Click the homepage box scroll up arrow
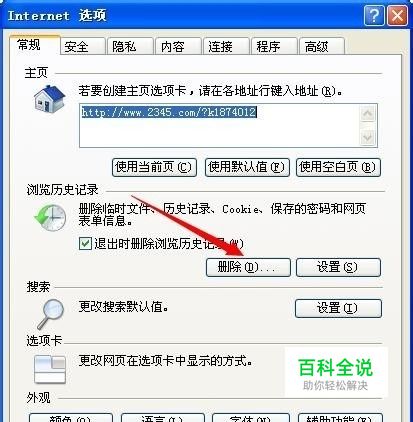 pyautogui.click(x=368, y=114)
